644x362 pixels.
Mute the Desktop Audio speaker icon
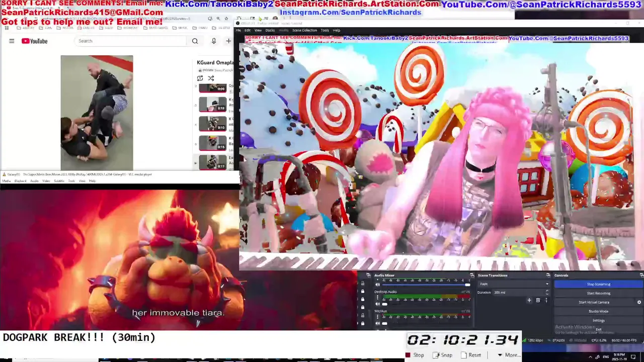click(377, 304)
